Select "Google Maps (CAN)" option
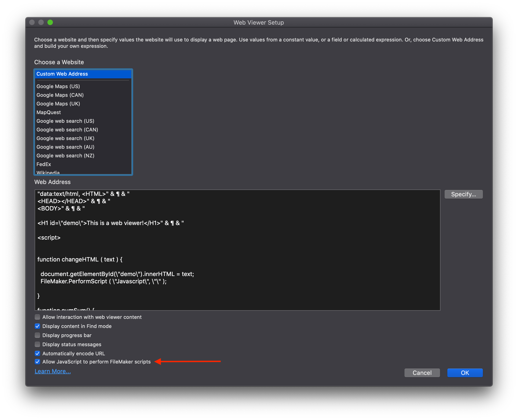 click(60, 95)
